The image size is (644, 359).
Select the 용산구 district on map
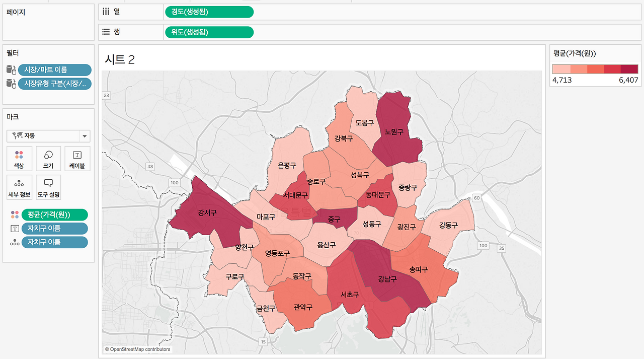click(326, 245)
